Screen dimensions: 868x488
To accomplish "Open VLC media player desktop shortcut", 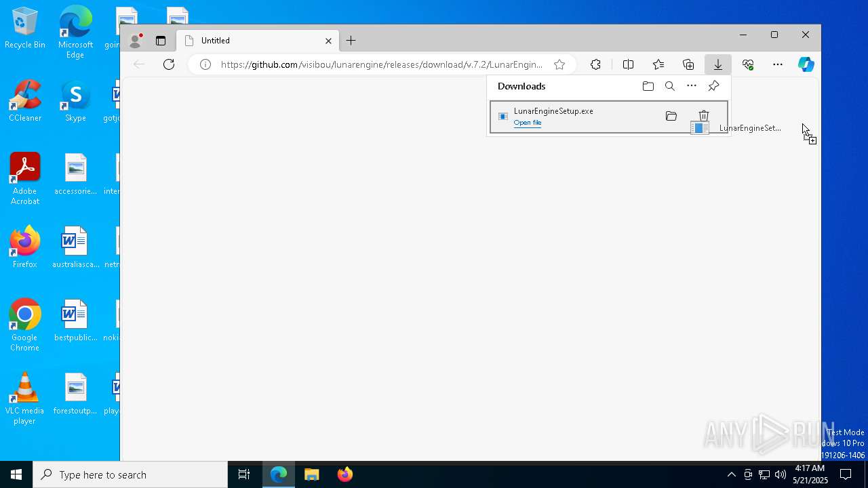I will (x=25, y=399).
